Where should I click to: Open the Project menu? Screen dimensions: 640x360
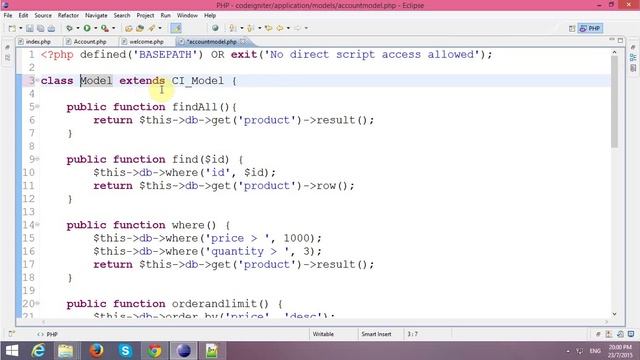(x=145, y=15)
